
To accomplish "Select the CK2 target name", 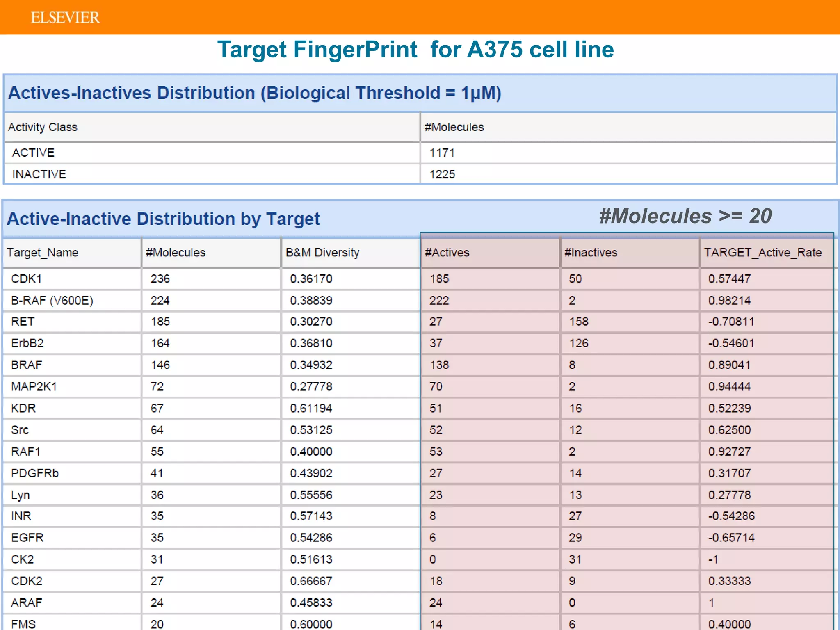I will pos(23,559).
